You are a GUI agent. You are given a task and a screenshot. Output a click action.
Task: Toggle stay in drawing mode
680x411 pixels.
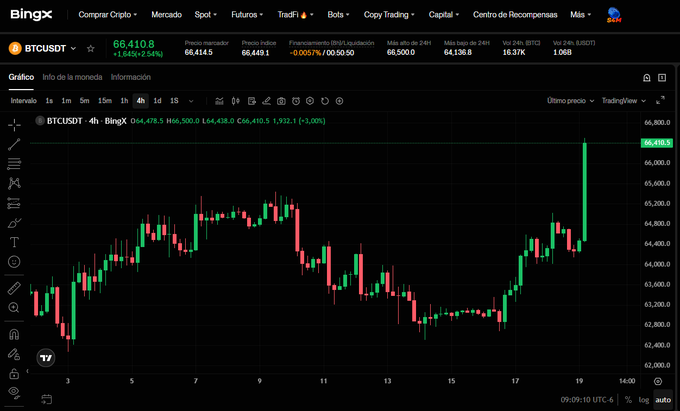point(14,354)
